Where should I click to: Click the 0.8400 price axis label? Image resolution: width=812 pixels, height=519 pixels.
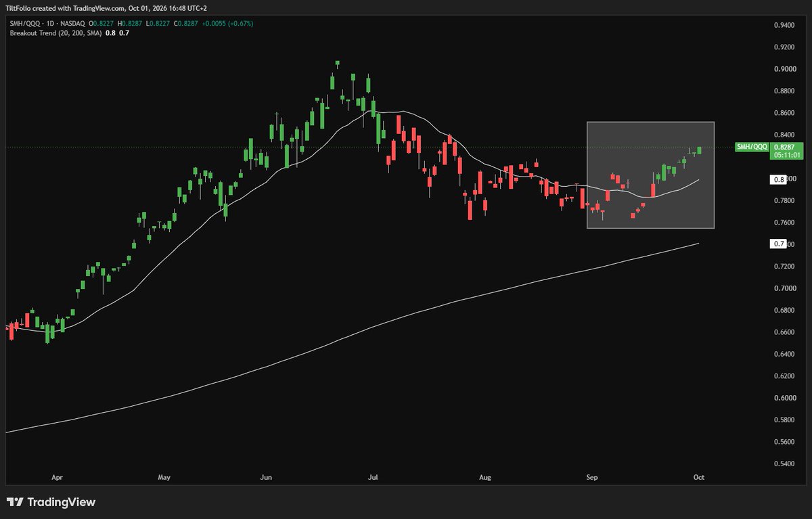(x=786, y=135)
